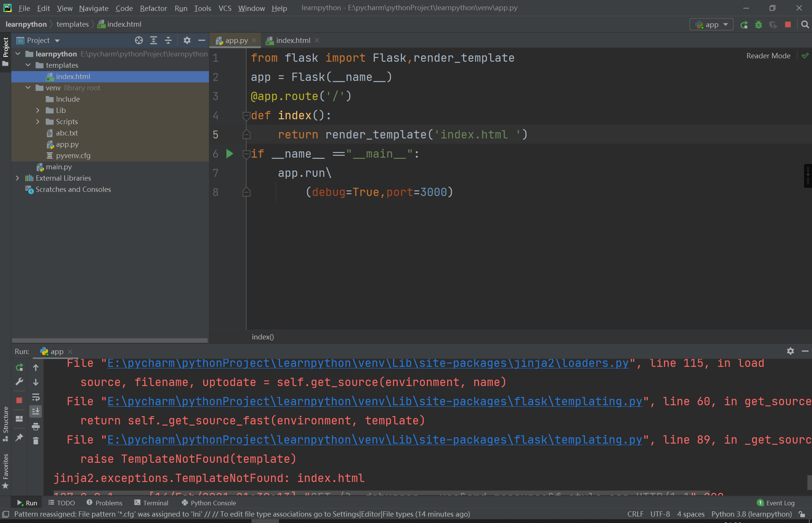Run line 6 using the gutter play arrow
The image size is (812, 523).
point(230,154)
